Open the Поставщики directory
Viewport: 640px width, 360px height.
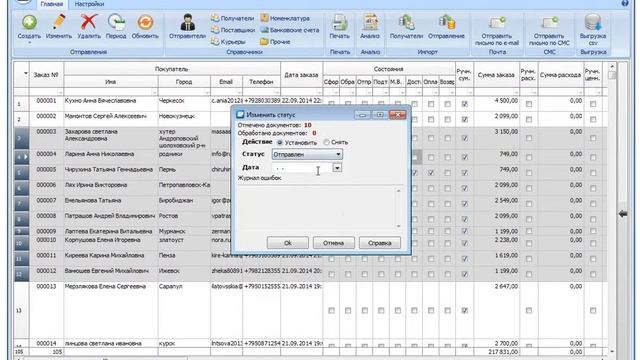pyautogui.click(x=233, y=30)
